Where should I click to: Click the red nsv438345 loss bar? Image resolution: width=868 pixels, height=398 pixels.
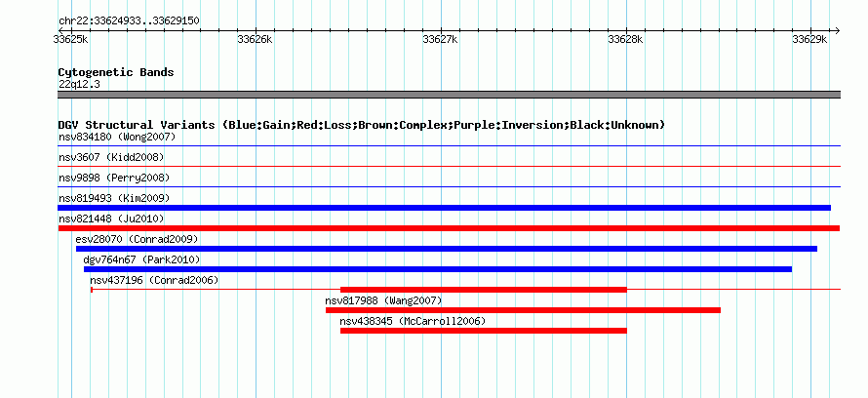coord(484,331)
